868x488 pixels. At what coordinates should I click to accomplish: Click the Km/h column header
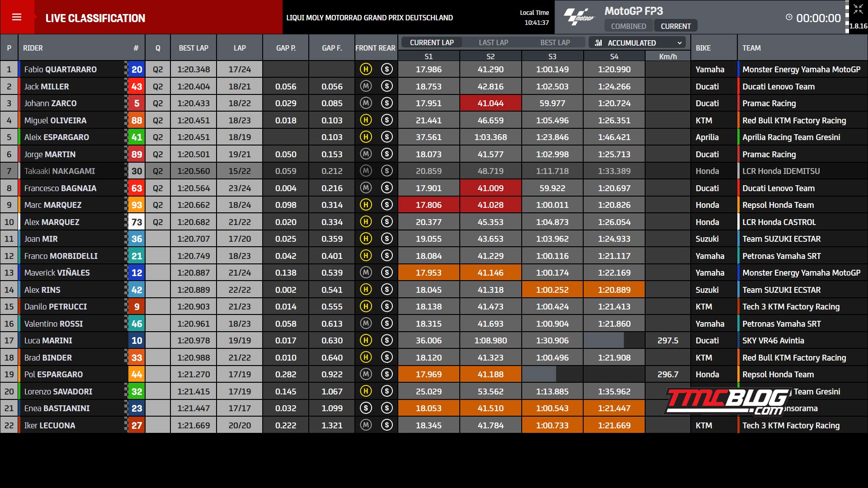668,56
